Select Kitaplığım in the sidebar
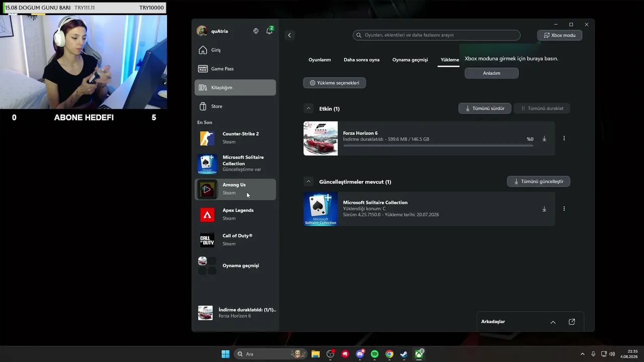The width and height of the screenshot is (644, 362). (235, 87)
